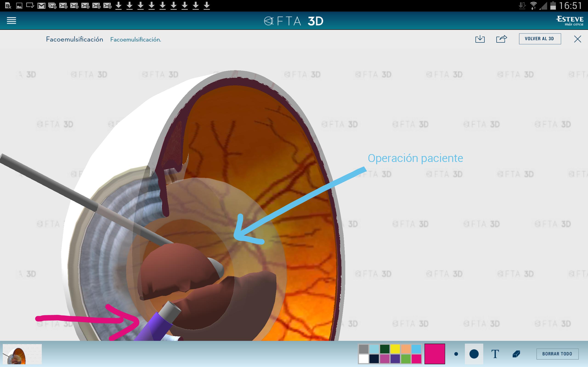The image size is (588, 367).
Task: Click the large current color preview
Action: [434, 354]
